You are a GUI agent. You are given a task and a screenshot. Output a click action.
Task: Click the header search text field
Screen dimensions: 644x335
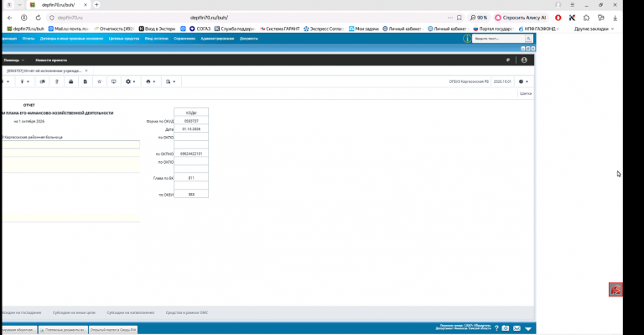coord(499,39)
